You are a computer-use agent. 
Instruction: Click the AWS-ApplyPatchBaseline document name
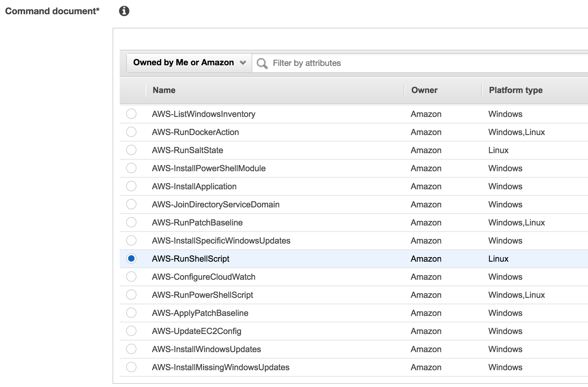coord(200,313)
